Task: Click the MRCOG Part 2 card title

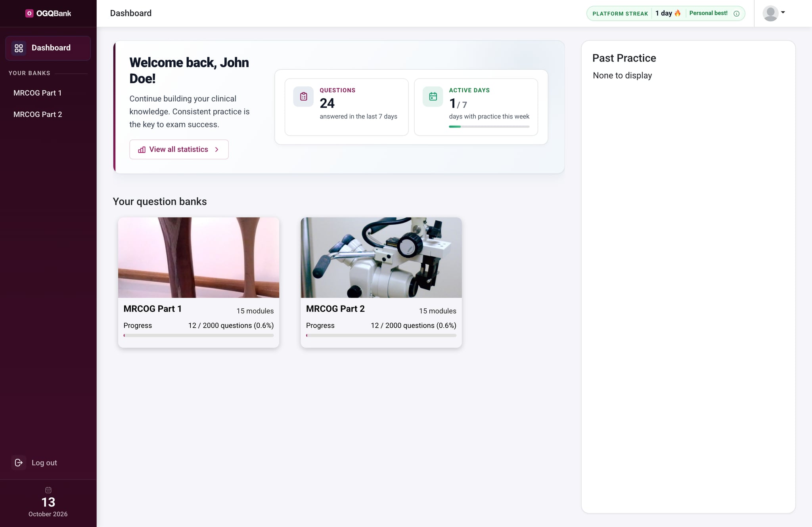Action: pyautogui.click(x=335, y=309)
